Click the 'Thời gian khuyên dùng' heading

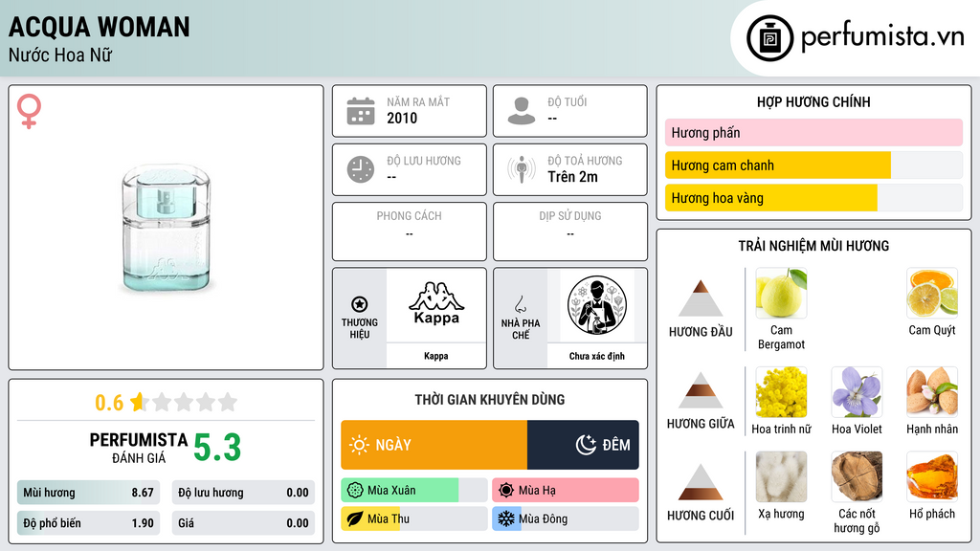490,399
